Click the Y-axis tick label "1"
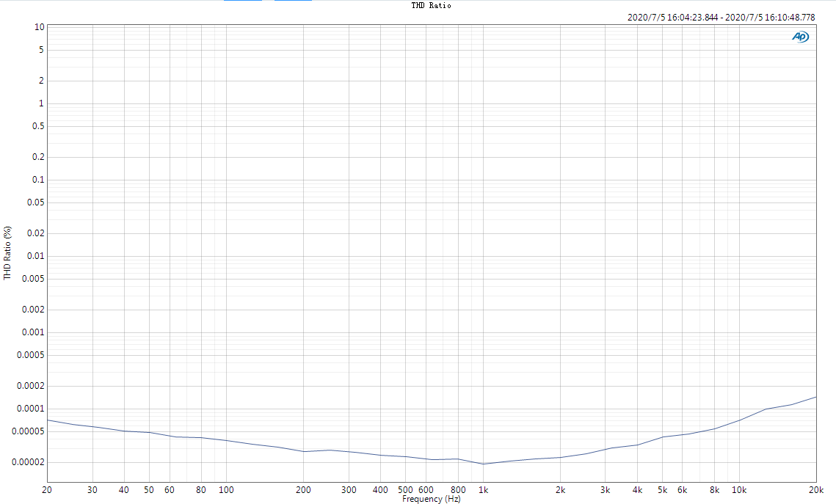836x504 pixels. coord(42,104)
